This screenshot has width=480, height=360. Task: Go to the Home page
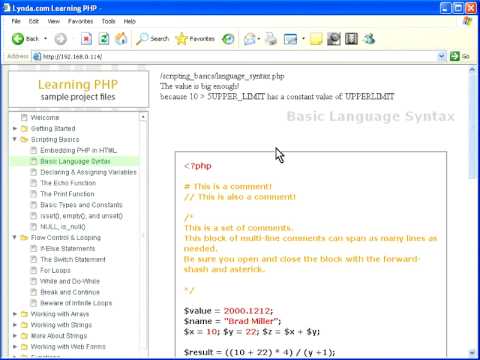point(121,39)
